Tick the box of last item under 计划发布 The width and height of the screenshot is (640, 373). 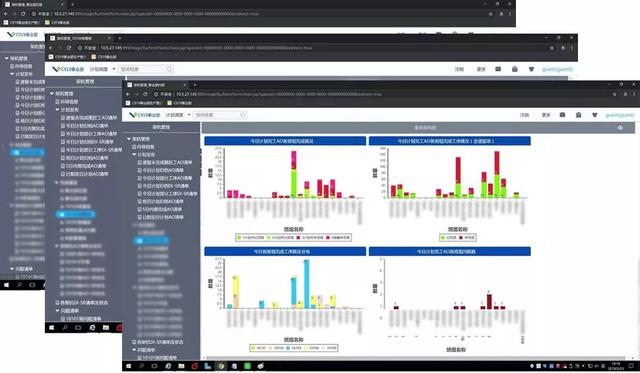pos(140,217)
